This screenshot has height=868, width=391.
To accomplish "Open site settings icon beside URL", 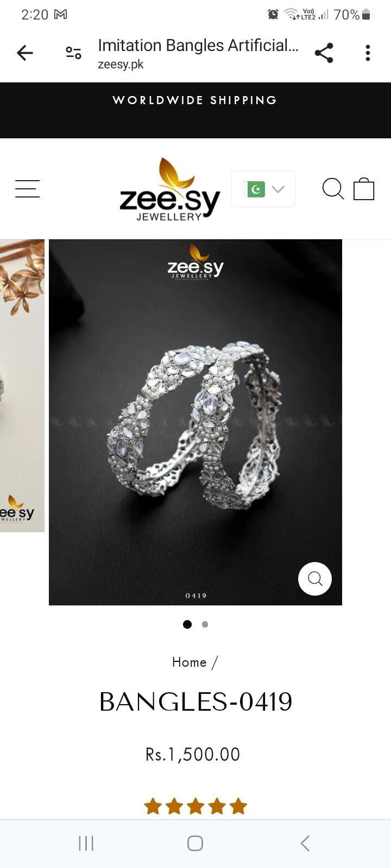I will click(x=73, y=53).
